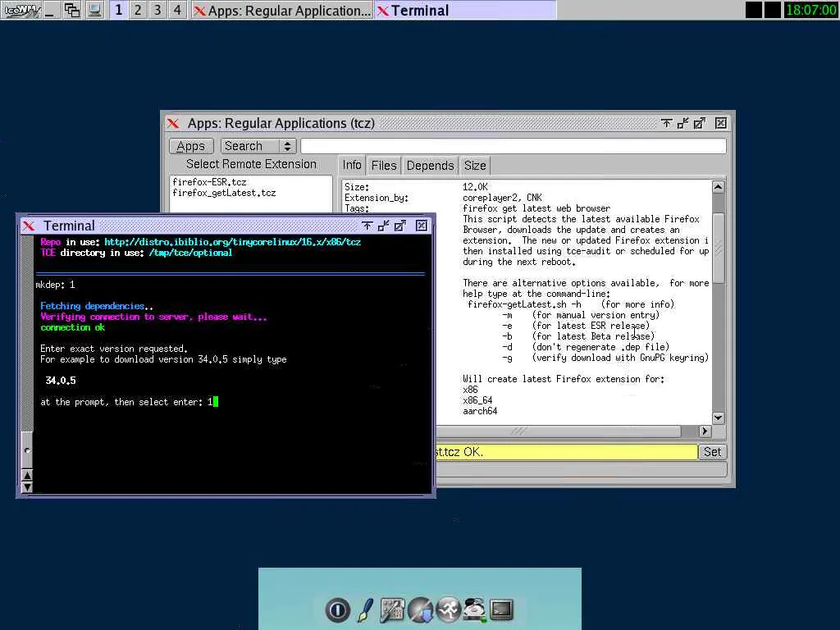Switch to workspace 4
The width and height of the screenshot is (840, 630).
[177, 10]
